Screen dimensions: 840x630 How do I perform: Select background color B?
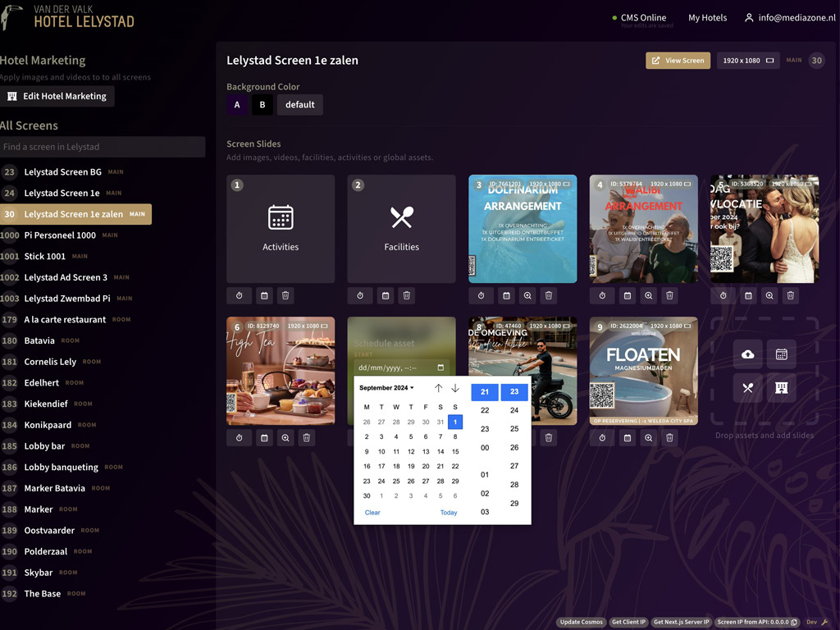(262, 105)
